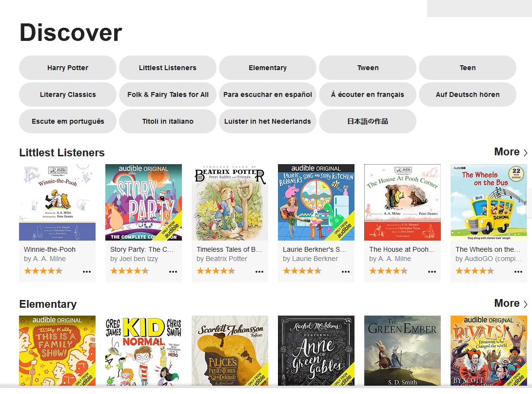This screenshot has height=394, width=532.
Task: Open Winnie-the-Pooh title link
Action: (x=50, y=249)
